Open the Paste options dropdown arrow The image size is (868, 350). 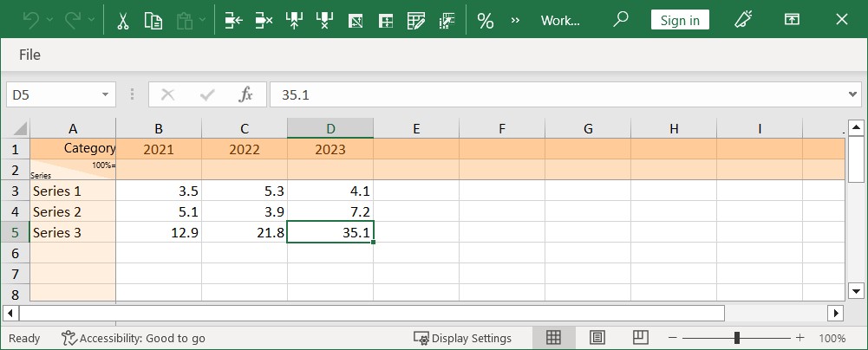click(x=202, y=21)
